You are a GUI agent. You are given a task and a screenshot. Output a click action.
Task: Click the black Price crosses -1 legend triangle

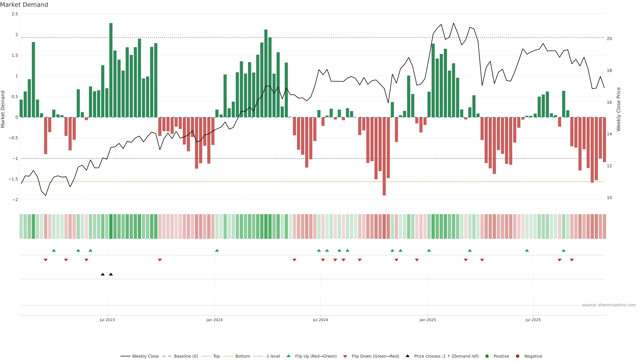click(x=408, y=356)
